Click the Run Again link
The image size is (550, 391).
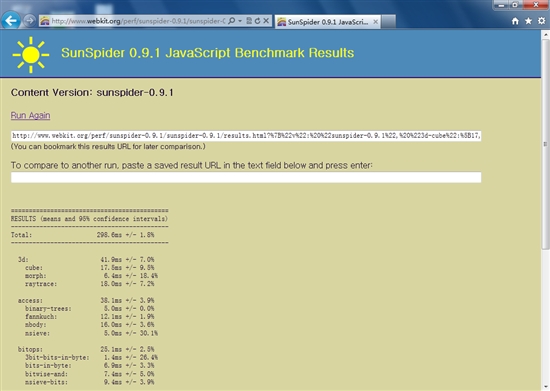[31, 115]
